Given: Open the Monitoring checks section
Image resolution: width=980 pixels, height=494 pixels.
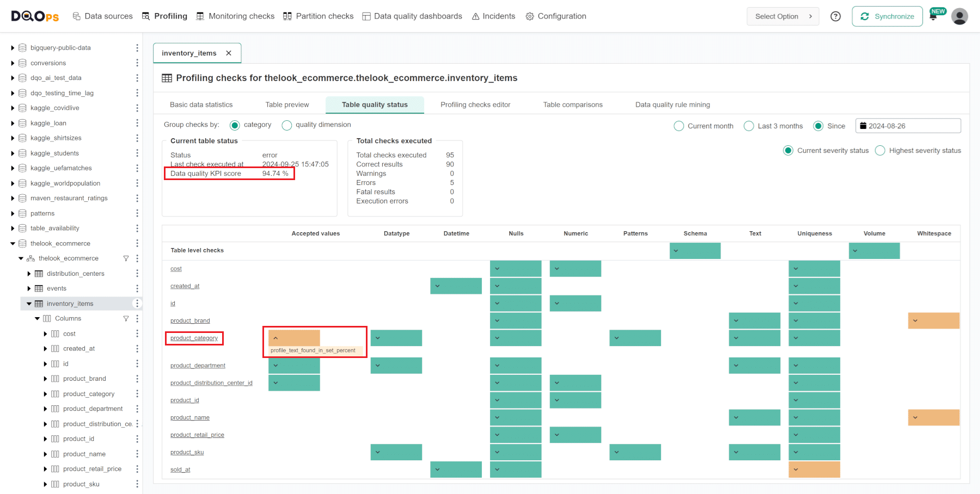Looking at the screenshot, I should click(x=235, y=16).
